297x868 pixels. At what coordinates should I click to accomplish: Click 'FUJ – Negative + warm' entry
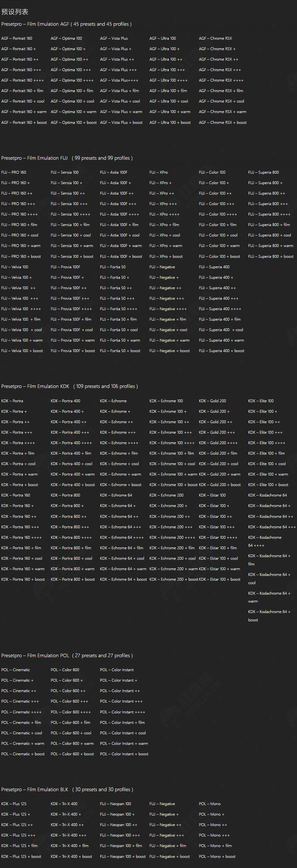[x=169, y=340]
